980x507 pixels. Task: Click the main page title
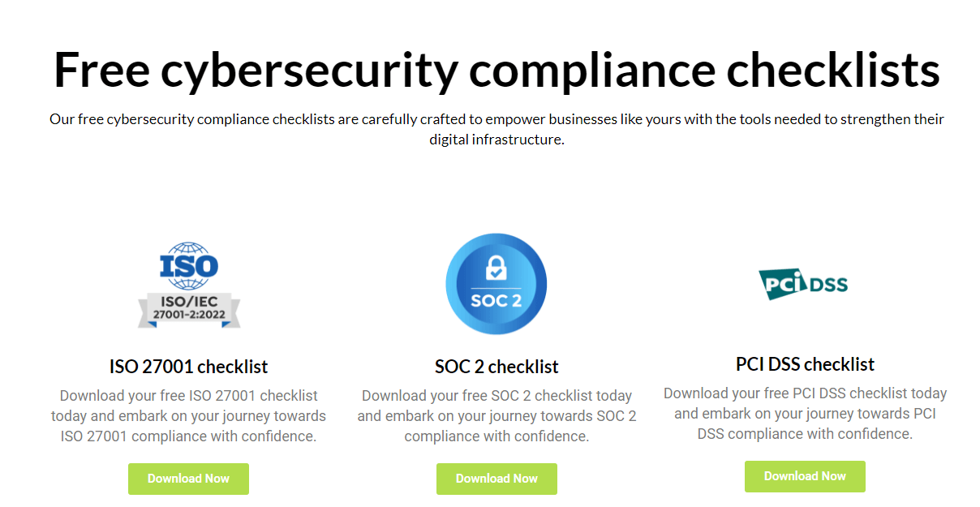click(x=495, y=70)
